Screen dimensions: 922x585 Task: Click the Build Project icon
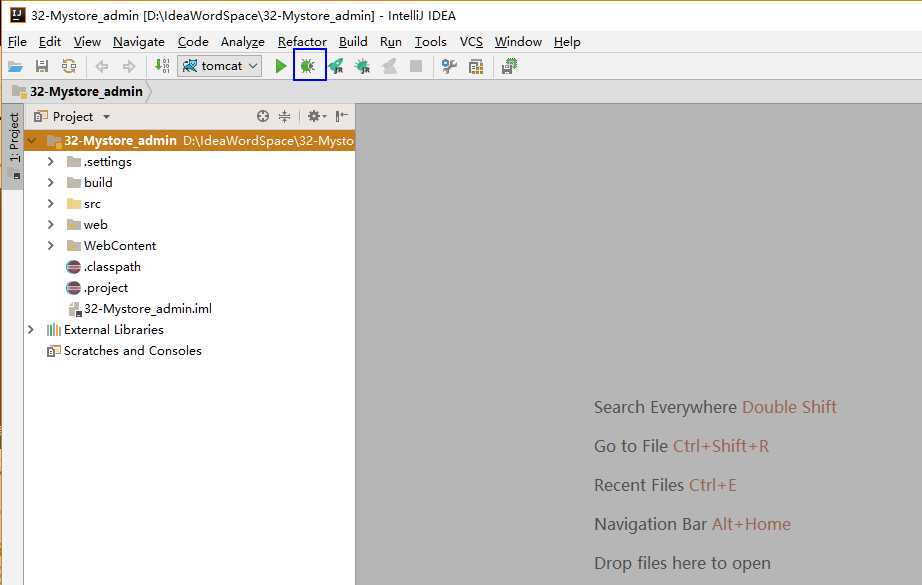pos(162,66)
